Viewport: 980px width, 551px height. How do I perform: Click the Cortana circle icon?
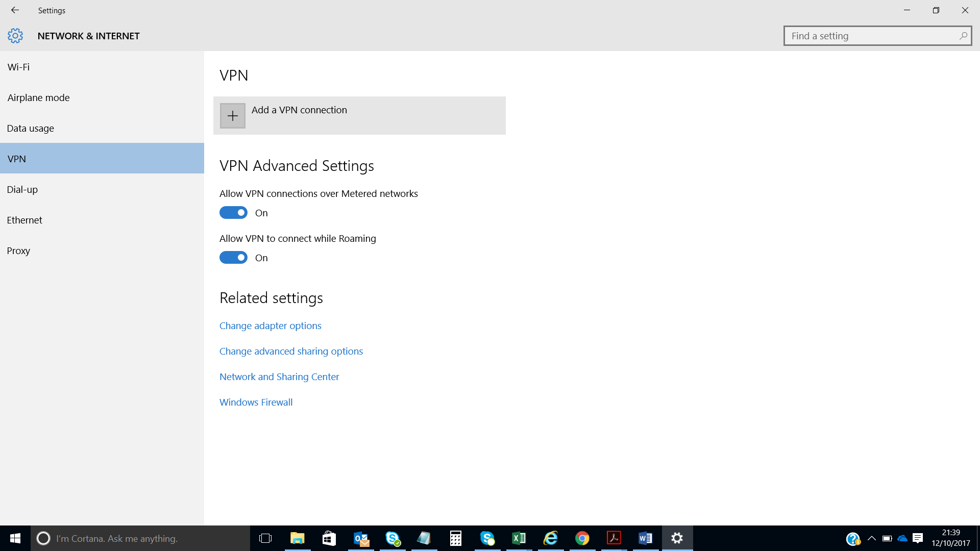43,538
